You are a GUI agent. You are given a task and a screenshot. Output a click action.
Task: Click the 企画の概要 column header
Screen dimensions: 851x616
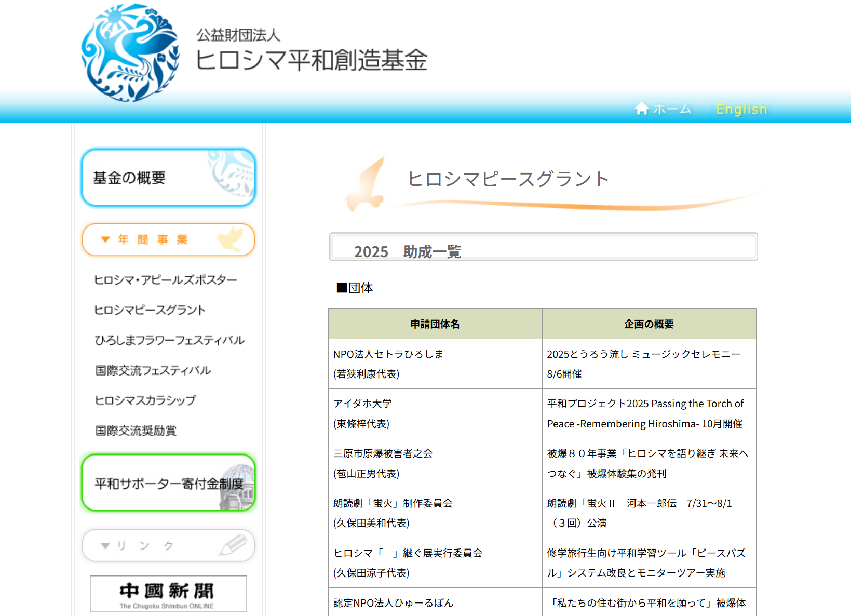pos(649,324)
